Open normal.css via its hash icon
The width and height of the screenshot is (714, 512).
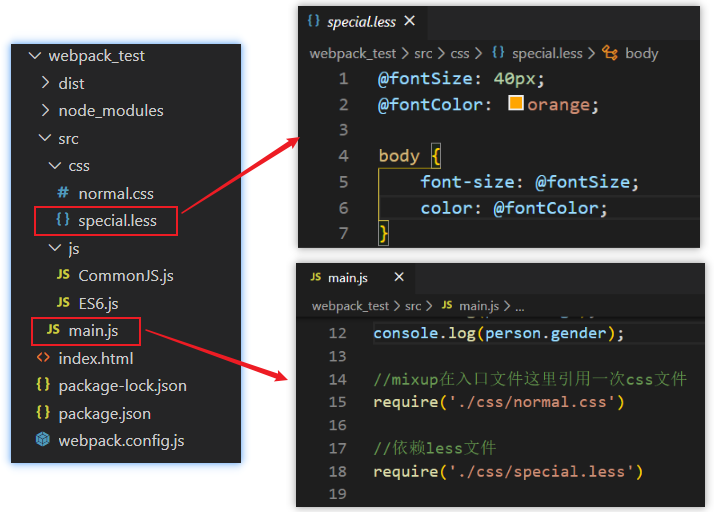(63, 194)
